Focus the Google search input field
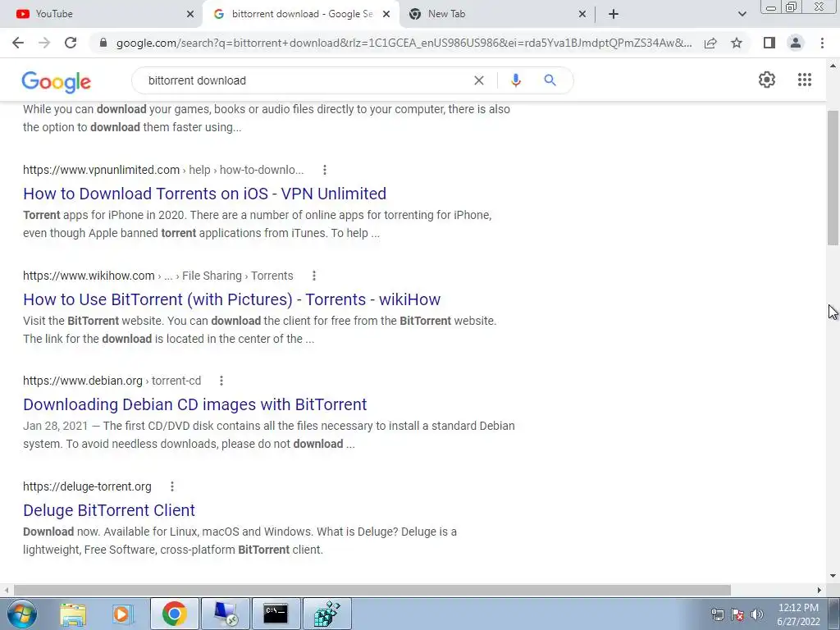Image resolution: width=840 pixels, height=630 pixels. [305, 80]
